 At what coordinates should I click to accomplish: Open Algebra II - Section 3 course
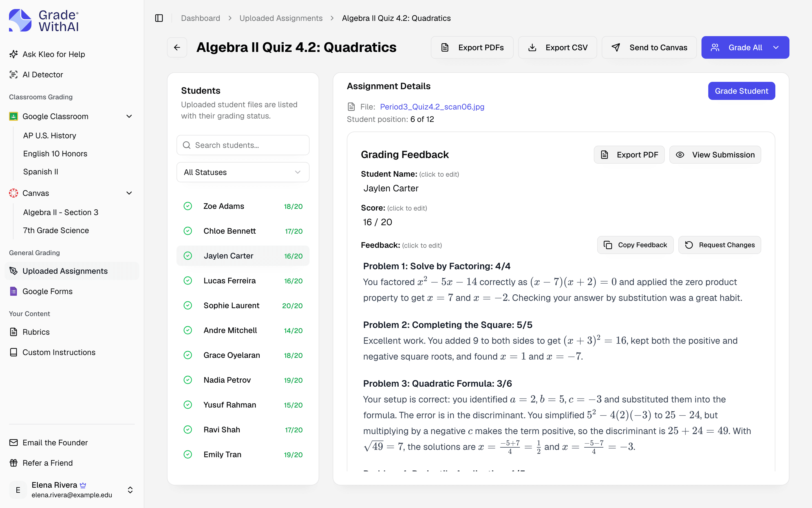61,212
